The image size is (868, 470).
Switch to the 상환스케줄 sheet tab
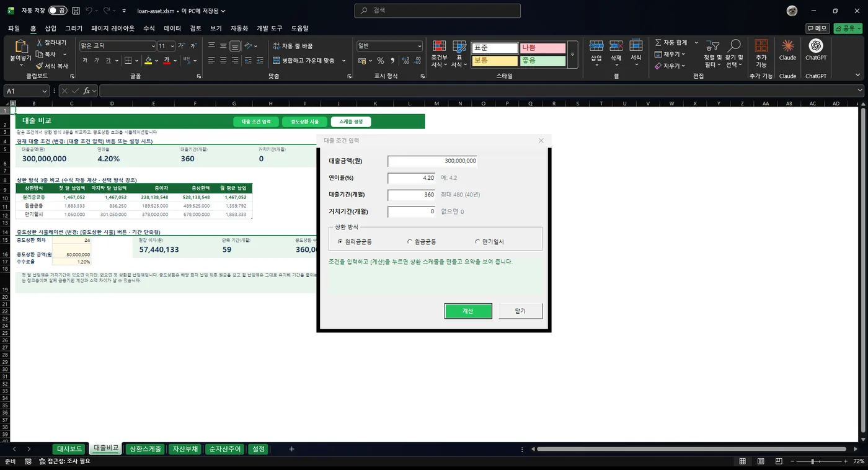[145, 449]
